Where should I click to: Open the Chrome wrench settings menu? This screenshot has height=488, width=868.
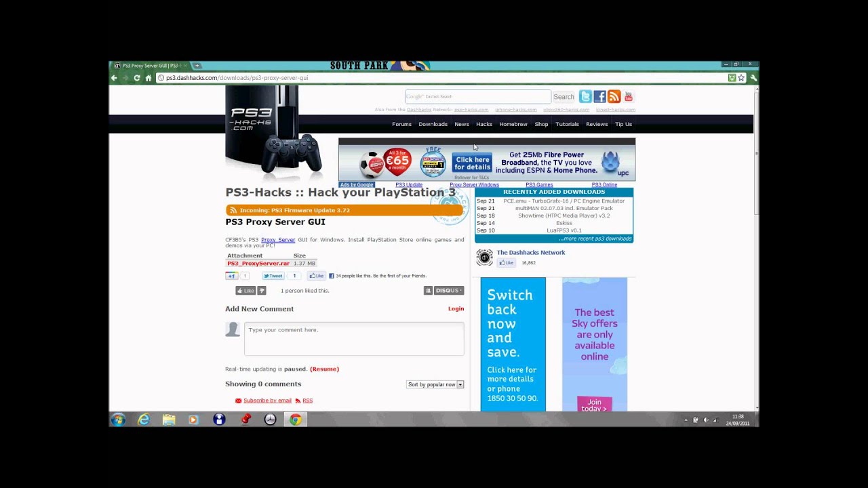point(753,78)
